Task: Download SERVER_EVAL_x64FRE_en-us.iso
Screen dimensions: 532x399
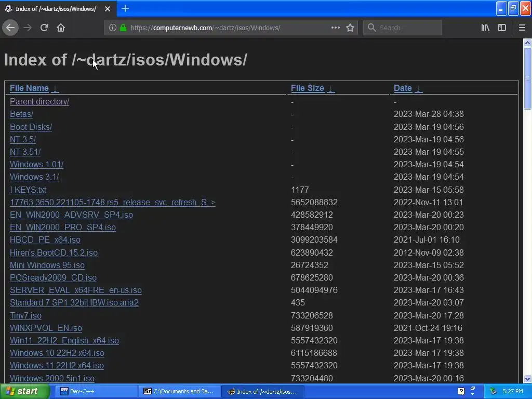Action: (76, 290)
